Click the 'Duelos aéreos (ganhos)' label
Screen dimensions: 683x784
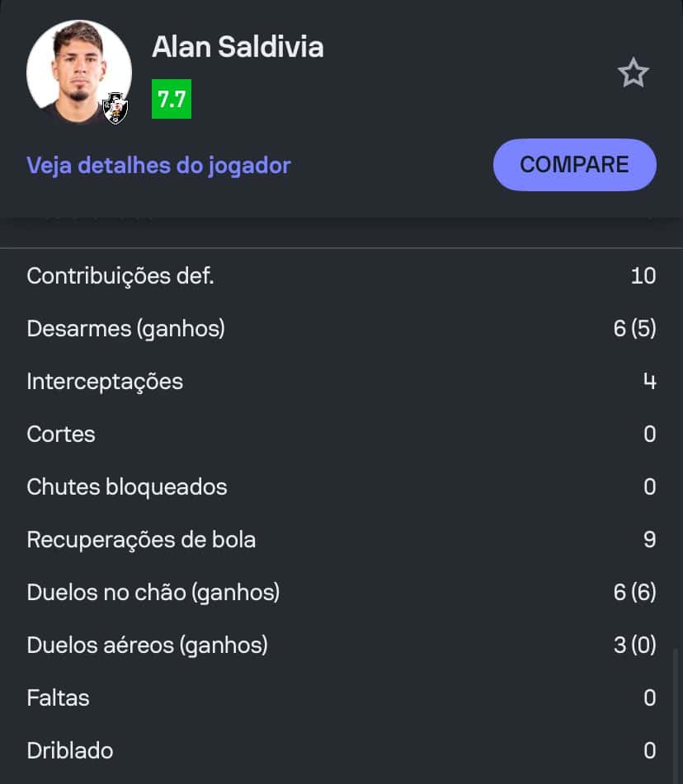147,645
